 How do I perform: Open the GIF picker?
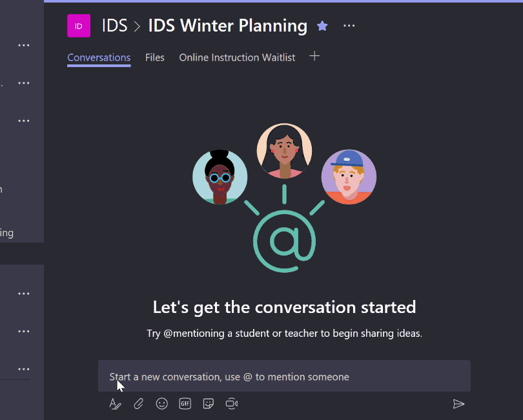[185, 404]
